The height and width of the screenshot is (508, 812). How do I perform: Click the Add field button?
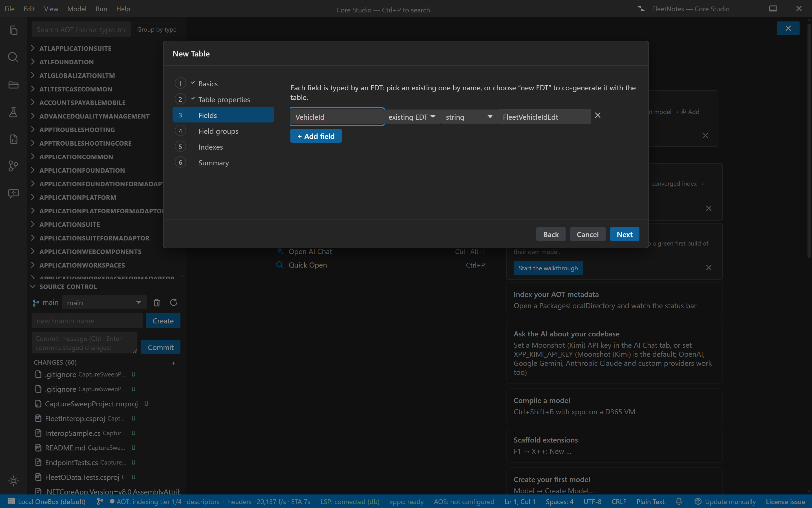click(316, 136)
